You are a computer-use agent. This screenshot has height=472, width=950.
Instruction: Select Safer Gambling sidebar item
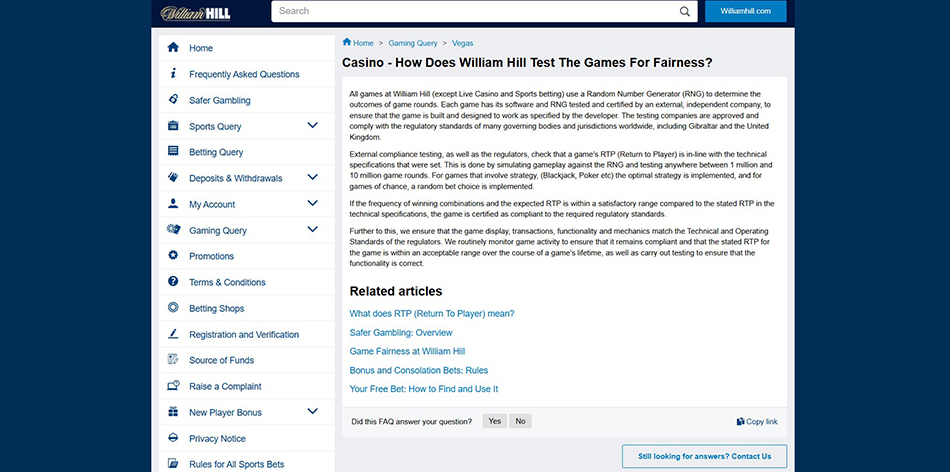[x=247, y=100]
